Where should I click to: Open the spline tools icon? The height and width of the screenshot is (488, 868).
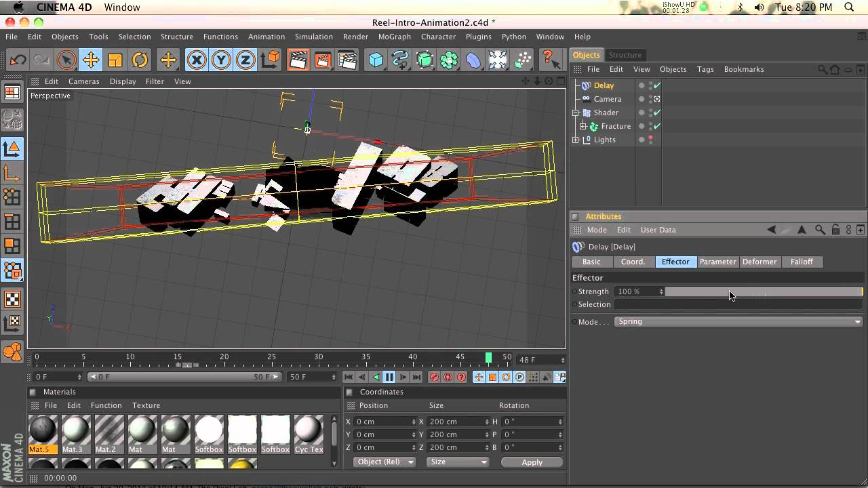point(400,60)
